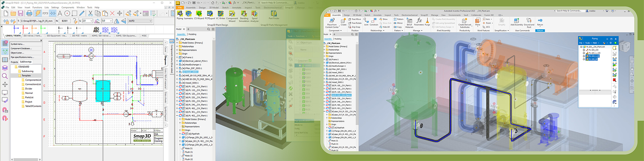Screen dimensions: 644x161
Task: Click Print icon in P&ID toolbar
Action: (x=29, y=13)
